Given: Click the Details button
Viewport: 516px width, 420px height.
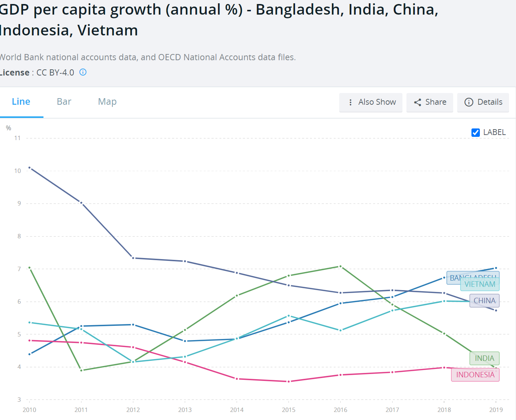Looking at the screenshot, I should click(483, 103).
